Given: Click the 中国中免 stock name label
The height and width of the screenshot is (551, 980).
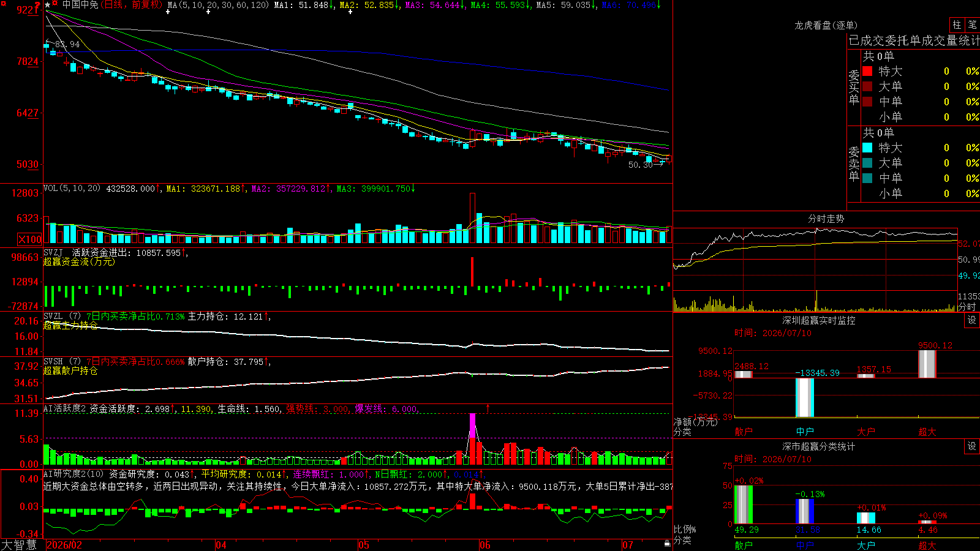Looking at the screenshot, I should point(80,5).
